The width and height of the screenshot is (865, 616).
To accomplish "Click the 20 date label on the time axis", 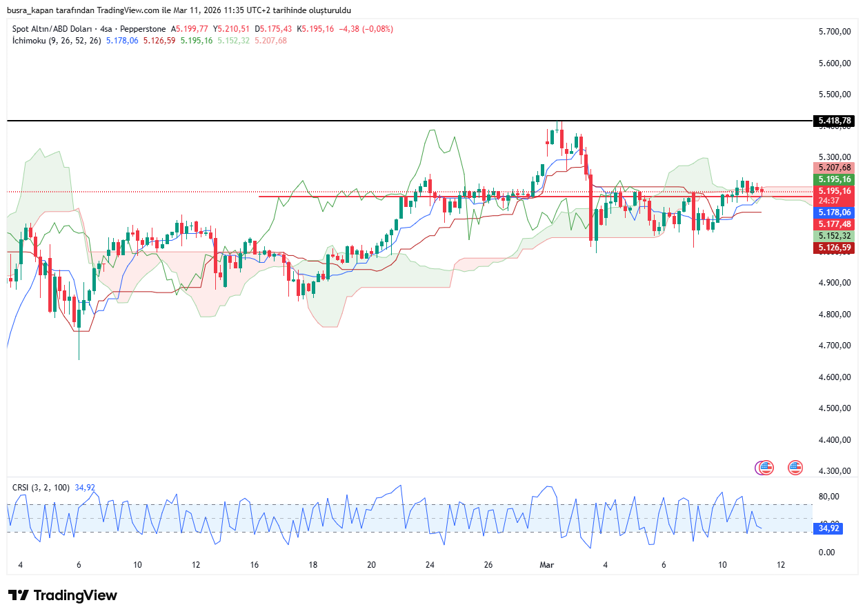I will click(x=371, y=565).
